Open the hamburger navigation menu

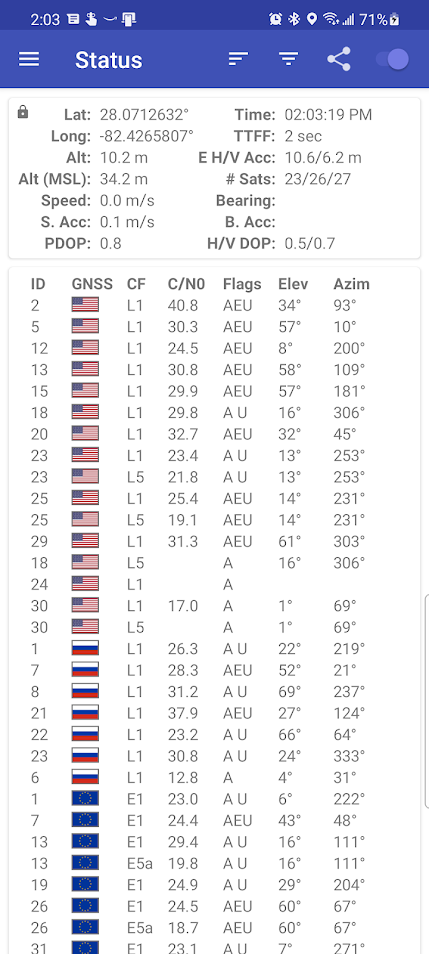[29, 59]
